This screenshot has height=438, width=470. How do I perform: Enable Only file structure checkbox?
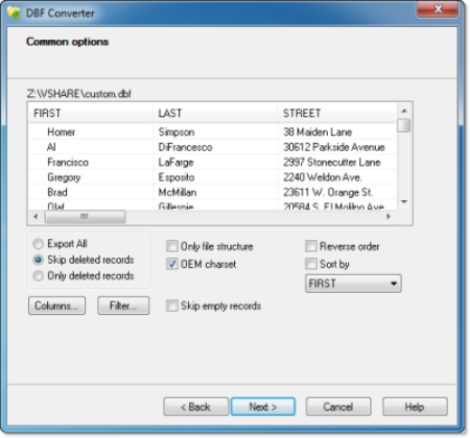click(172, 246)
